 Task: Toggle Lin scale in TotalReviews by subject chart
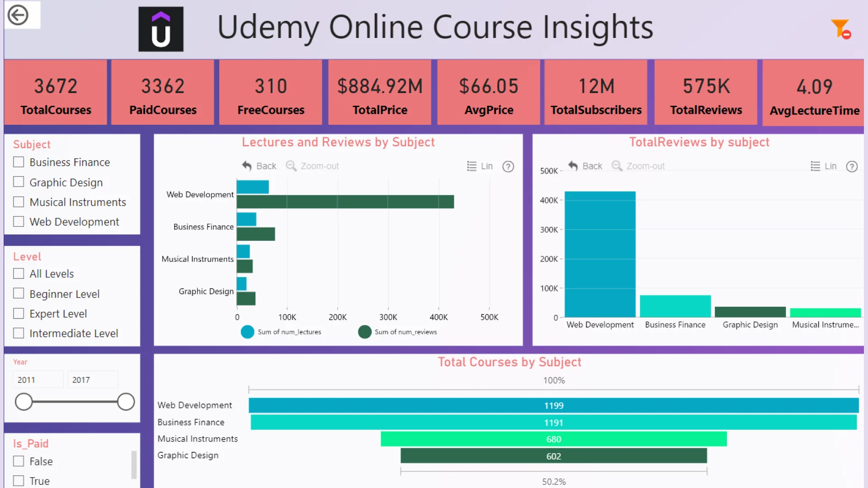click(x=823, y=166)
